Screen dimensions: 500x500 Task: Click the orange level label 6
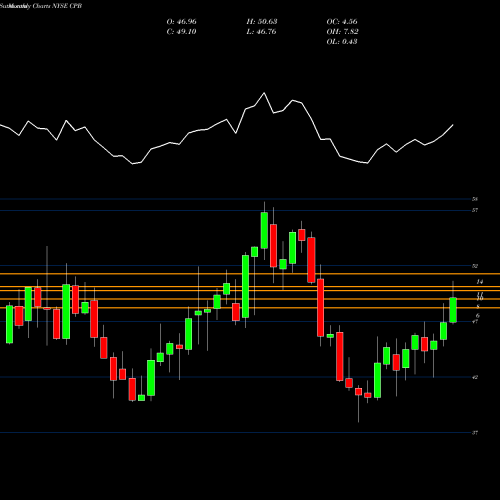point(478,315)
